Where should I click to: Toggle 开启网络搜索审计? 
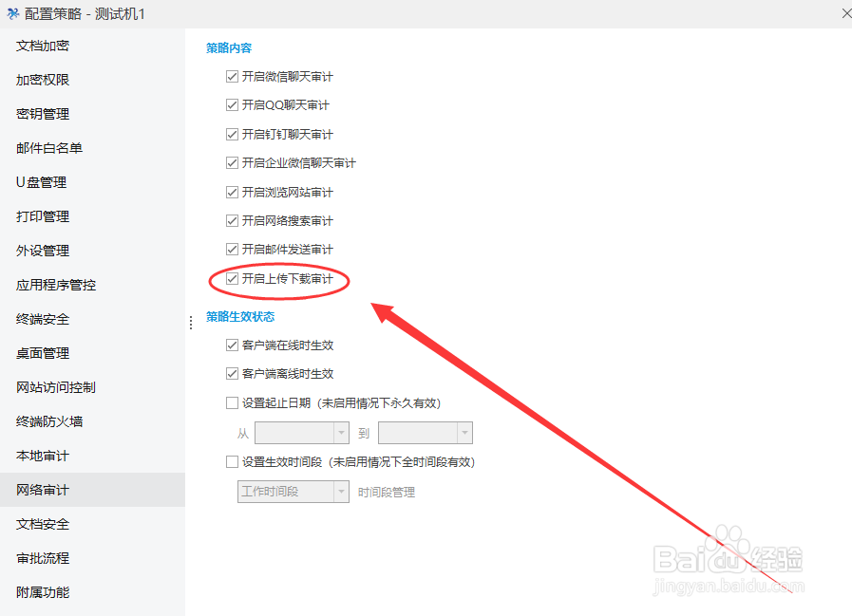tap(232, 220)
